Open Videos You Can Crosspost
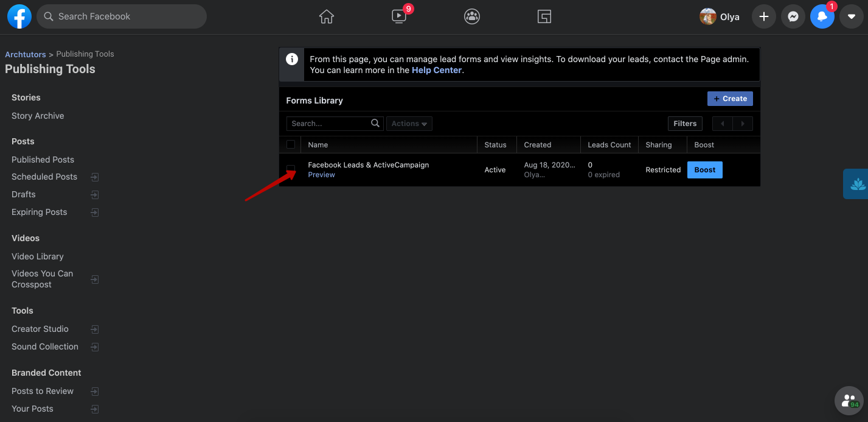This screenshot has width=868, height=422. [43, 279]
